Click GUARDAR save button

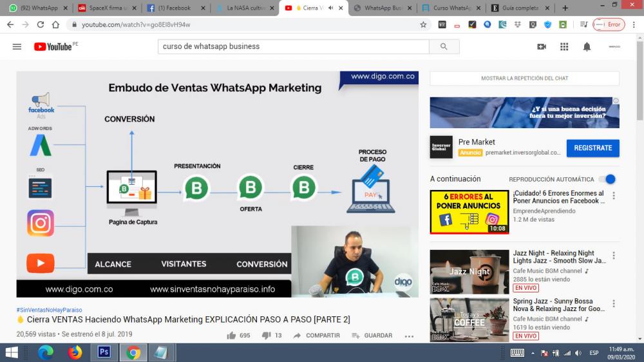[x=372, y=336]
